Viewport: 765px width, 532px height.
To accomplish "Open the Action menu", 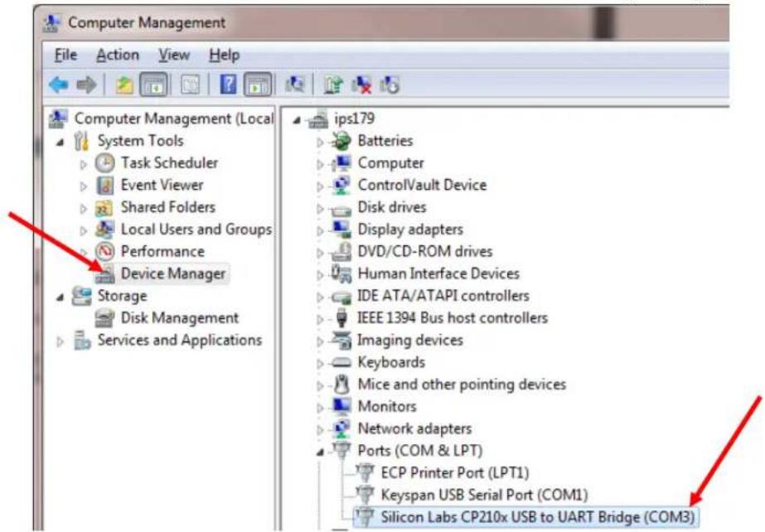I will click(x=118, y=55).
